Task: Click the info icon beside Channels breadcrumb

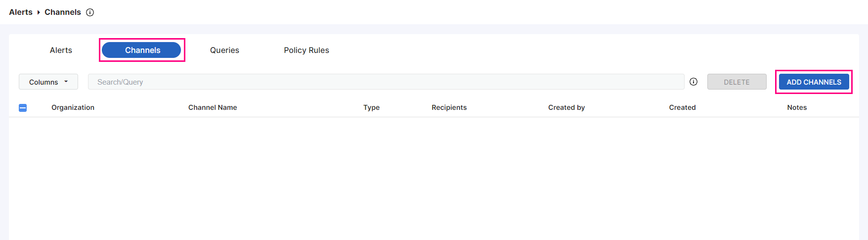Action: click(x=90, y=12)
